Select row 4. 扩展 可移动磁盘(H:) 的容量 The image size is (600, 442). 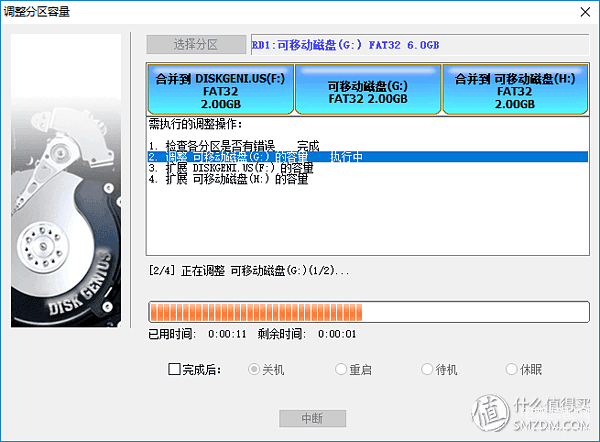pos(368,179)
